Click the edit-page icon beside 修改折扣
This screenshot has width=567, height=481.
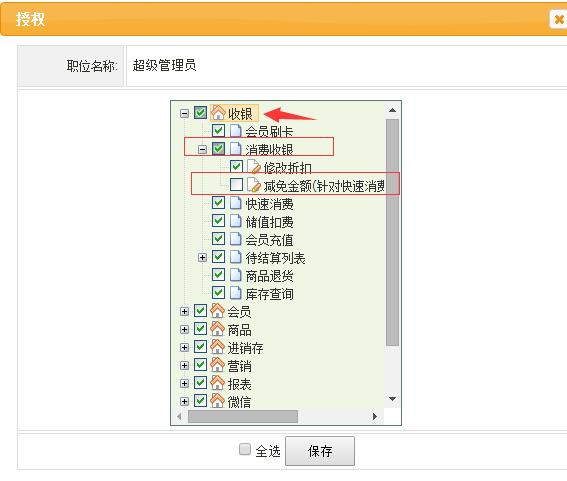[x=254, y=167]
